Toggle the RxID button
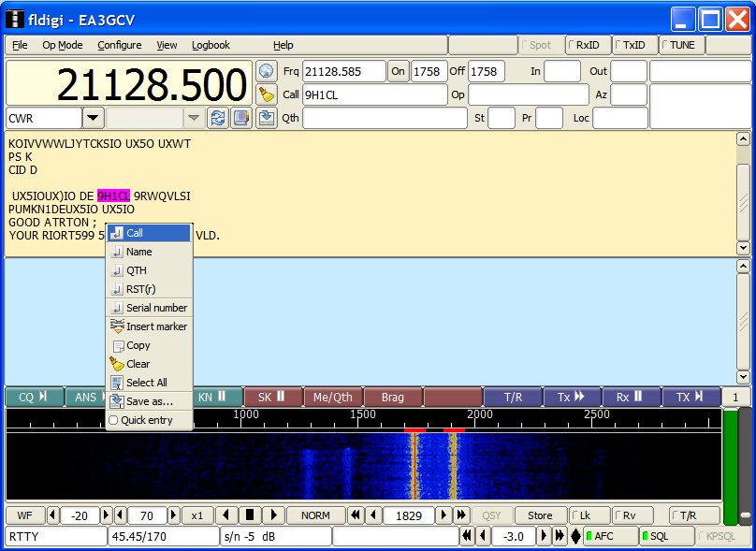 pyautogui.click(x=588, y=45)
